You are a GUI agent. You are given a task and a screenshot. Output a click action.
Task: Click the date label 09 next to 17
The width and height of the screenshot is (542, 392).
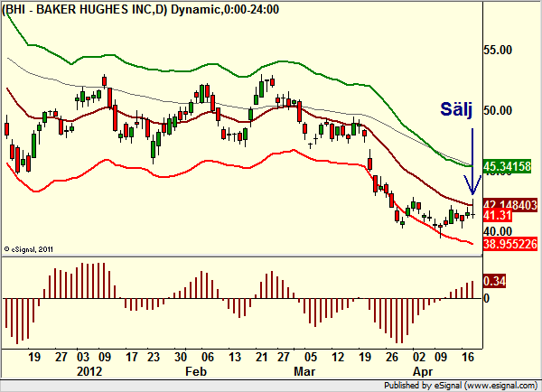click(105, 357)
